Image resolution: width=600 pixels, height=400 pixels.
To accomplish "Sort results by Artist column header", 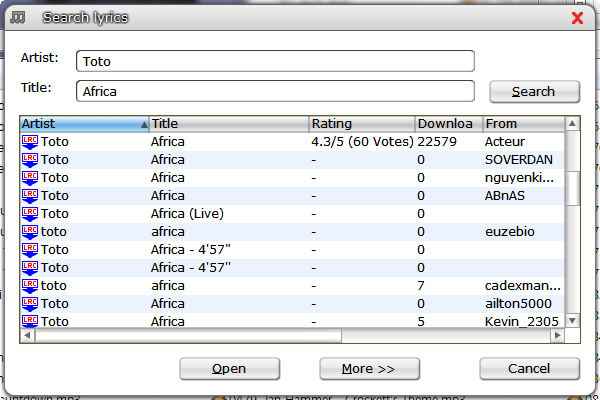I will click(85, 124).
